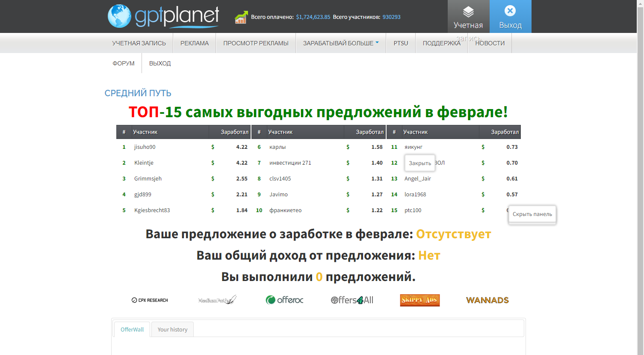
Task: Click participant name ptc100
Action: pos(413,210)
